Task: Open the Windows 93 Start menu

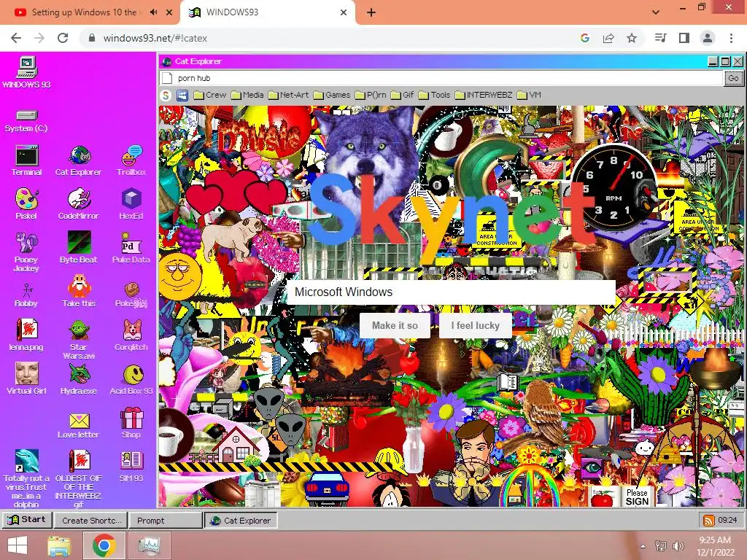Action: [x=27, y=520]
